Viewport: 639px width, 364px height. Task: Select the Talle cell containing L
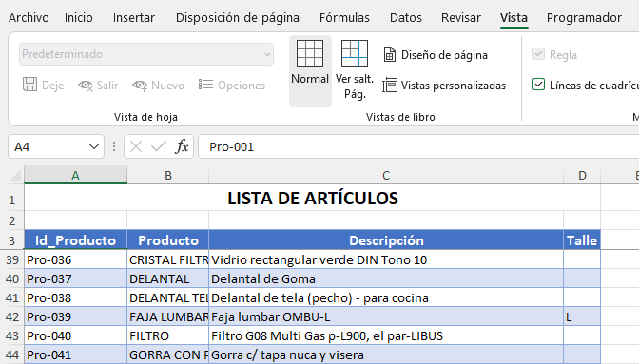coord(582,316)
